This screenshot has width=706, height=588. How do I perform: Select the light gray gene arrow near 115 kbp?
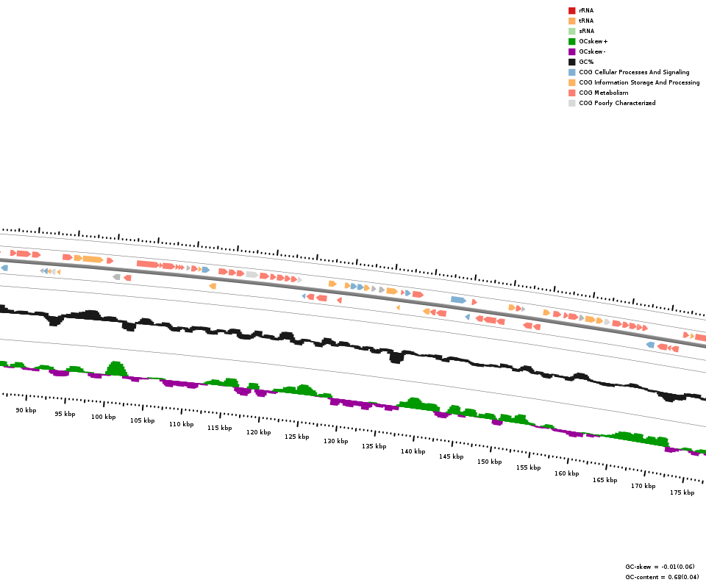tap(252, 274)
